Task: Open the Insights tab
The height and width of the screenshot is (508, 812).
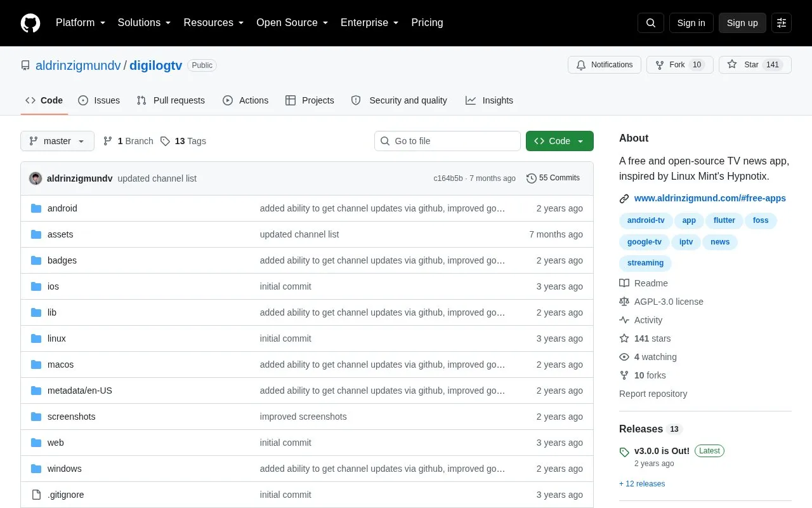Action: [x=489, y=100]
